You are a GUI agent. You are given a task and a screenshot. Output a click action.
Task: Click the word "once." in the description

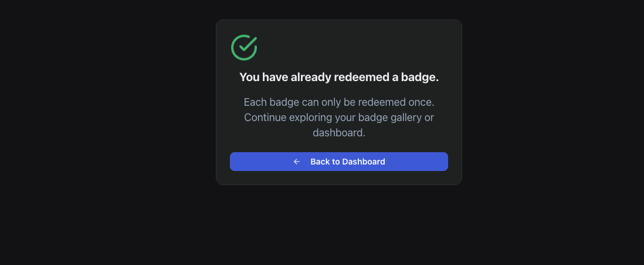[422, 102]
